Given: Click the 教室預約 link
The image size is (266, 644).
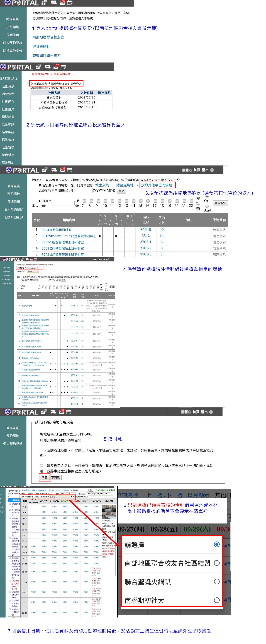Looking at the screenshot, I should point(102,185).
